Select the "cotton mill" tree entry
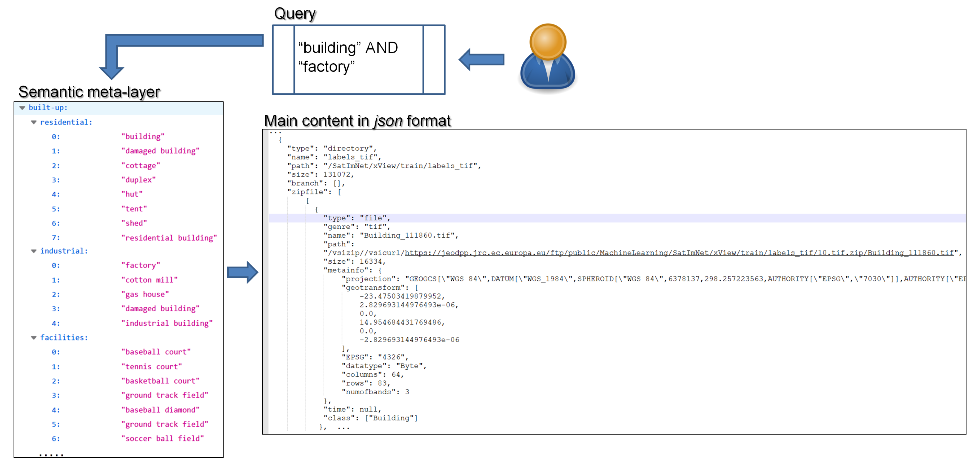 pos(150,280)
